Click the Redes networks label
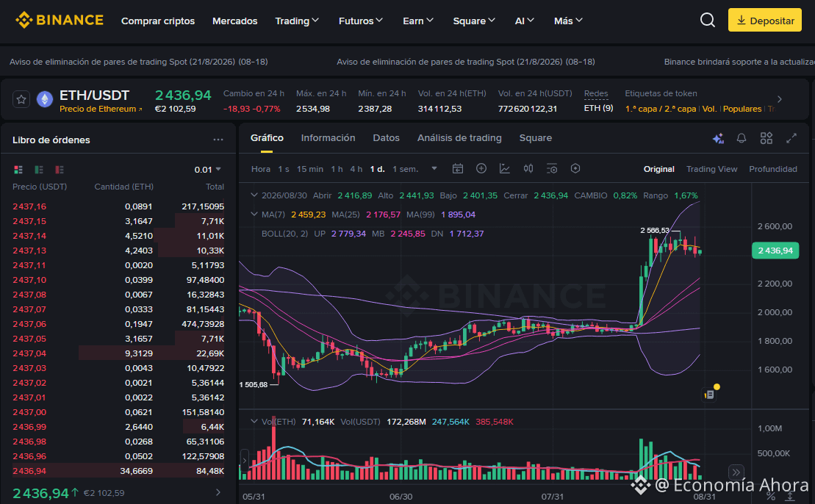The height and width of the screenshot is (504, 815). click(x=596, y=93)
